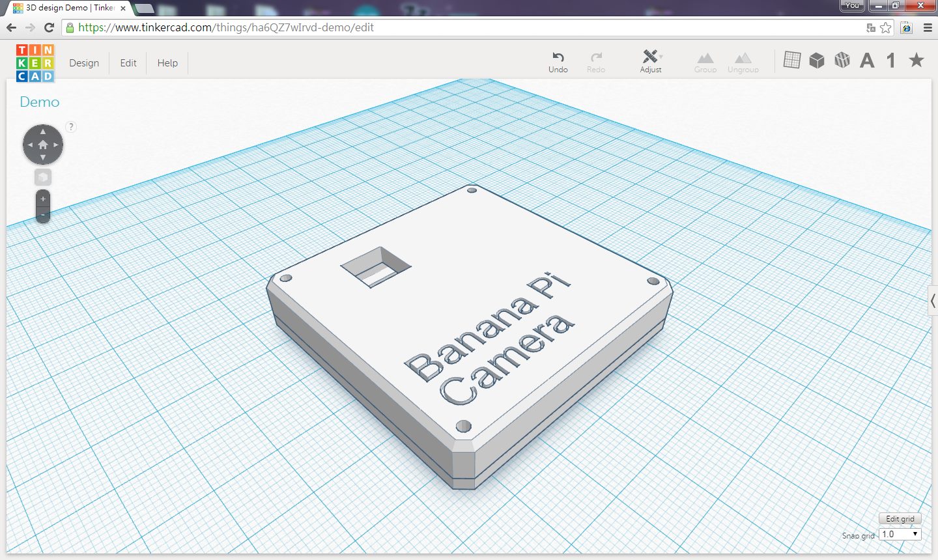Reload the page in browser

[x=49, y=27]
